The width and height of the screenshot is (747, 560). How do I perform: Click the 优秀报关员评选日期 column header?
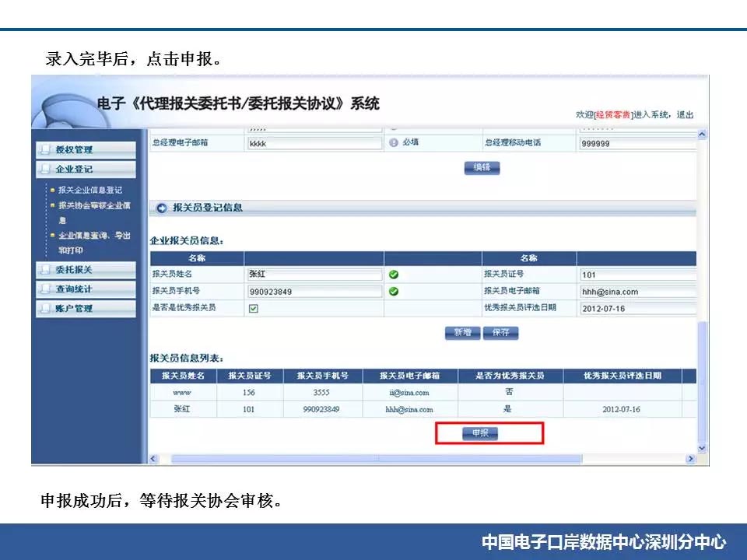click(x=622, y=376)
